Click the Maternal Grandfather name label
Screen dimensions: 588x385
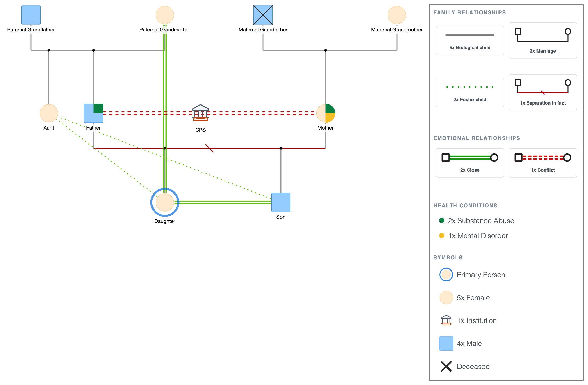[x=263, y=30]
